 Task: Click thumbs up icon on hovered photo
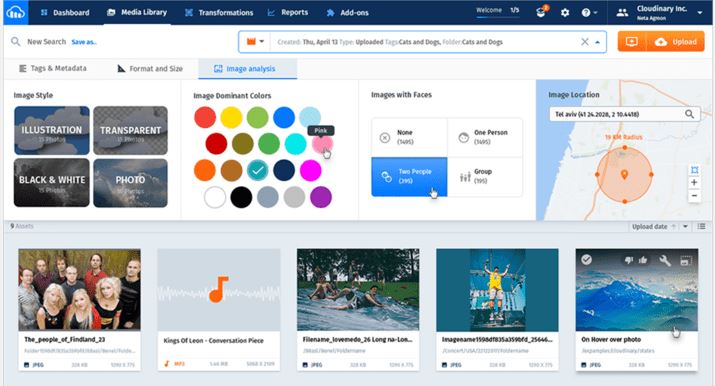coord(643,260)
